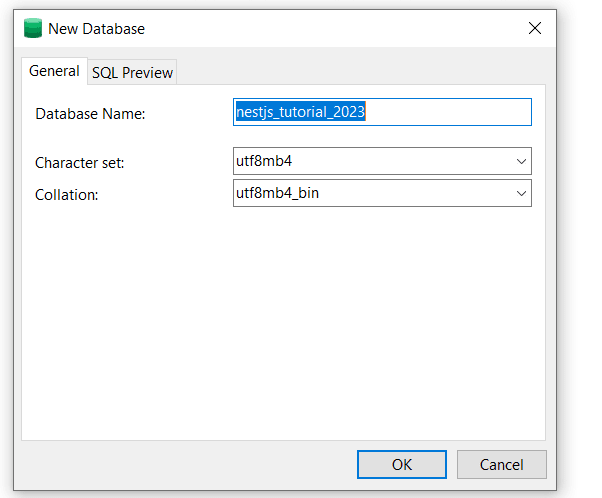Click the highlighted nestjs_tutorial_2023 text
The width and height of the screenshot is (602, 498).
(x=300, y=113)
